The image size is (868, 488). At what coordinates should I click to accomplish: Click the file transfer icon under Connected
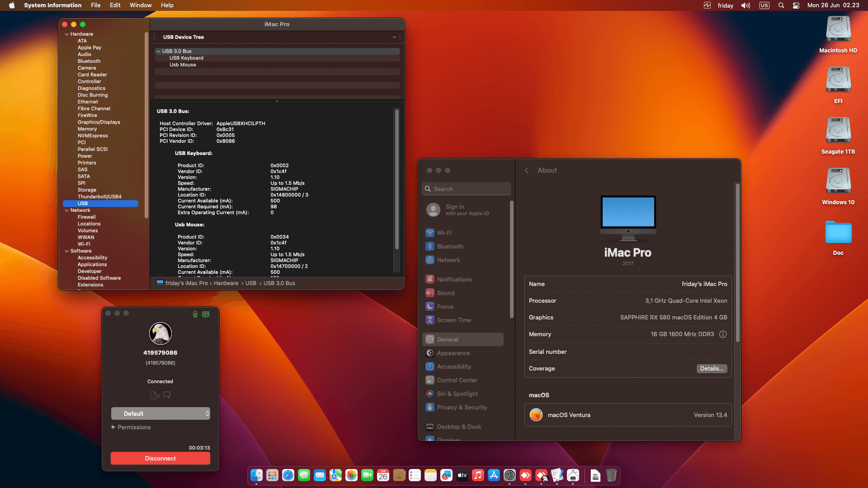pyautogui.click(x=154, y=395)
